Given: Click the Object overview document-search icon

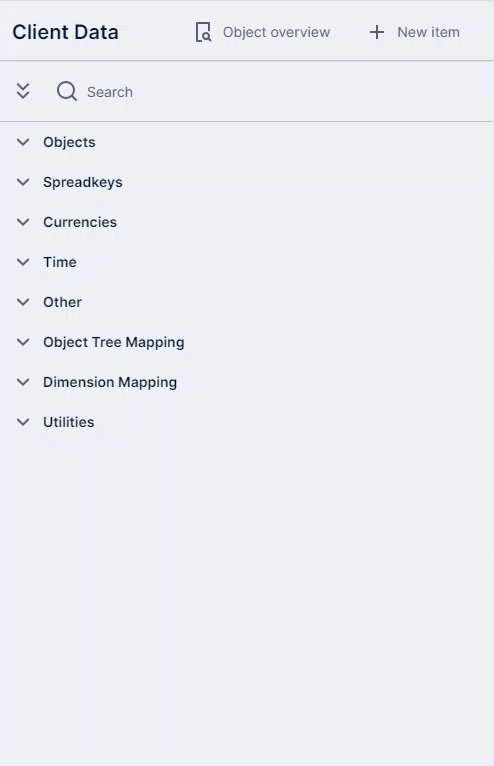Looking at the screenshot, I should coord(203,32).
